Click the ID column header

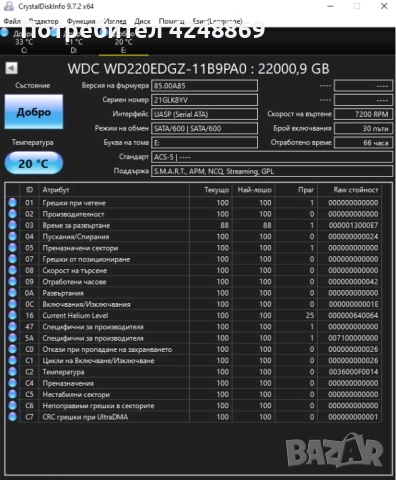29,190
